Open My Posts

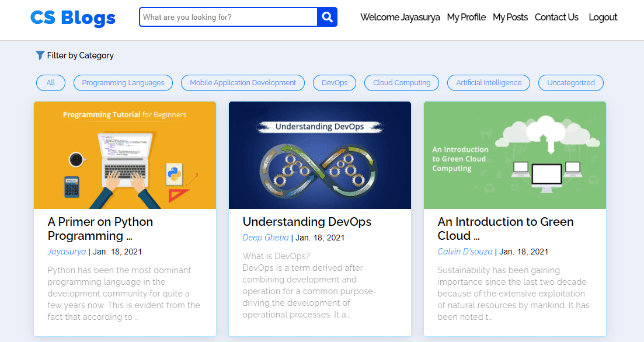pyautogui.click(x=510, y=17)
